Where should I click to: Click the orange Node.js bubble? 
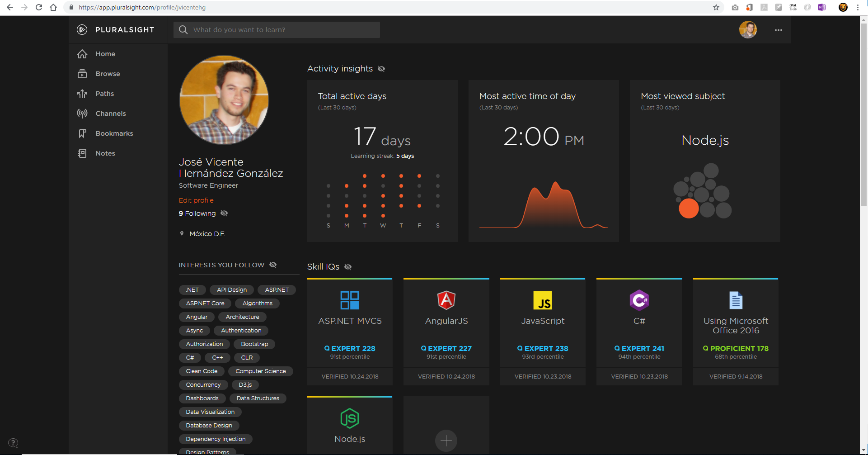pos(689,209)
